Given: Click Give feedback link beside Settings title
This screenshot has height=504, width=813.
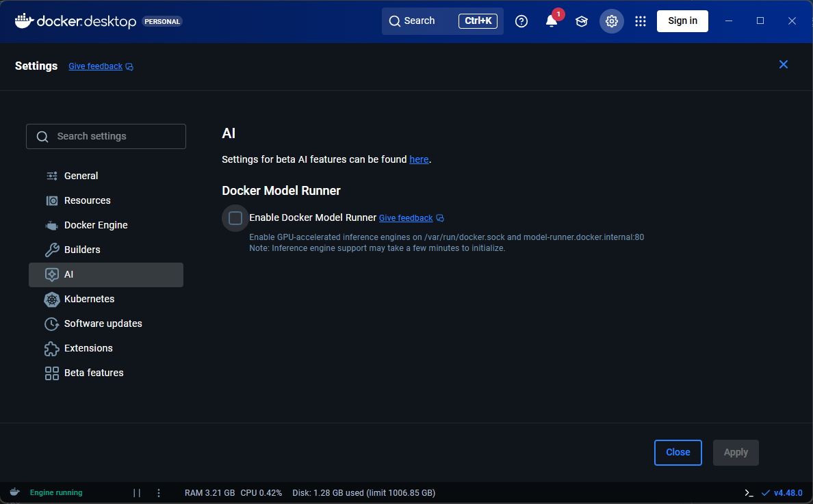Looking at the screenshot, I should [x=96, y=66].
